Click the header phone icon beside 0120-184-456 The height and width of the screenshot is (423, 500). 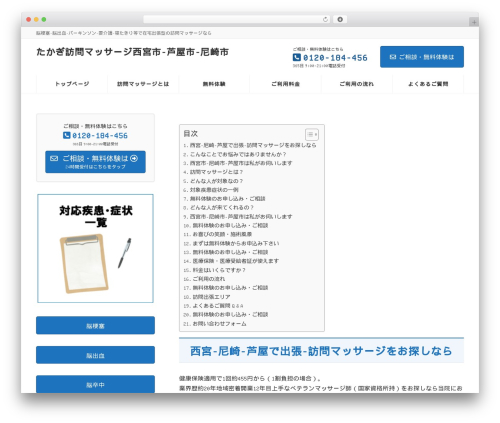pos(297,57)
